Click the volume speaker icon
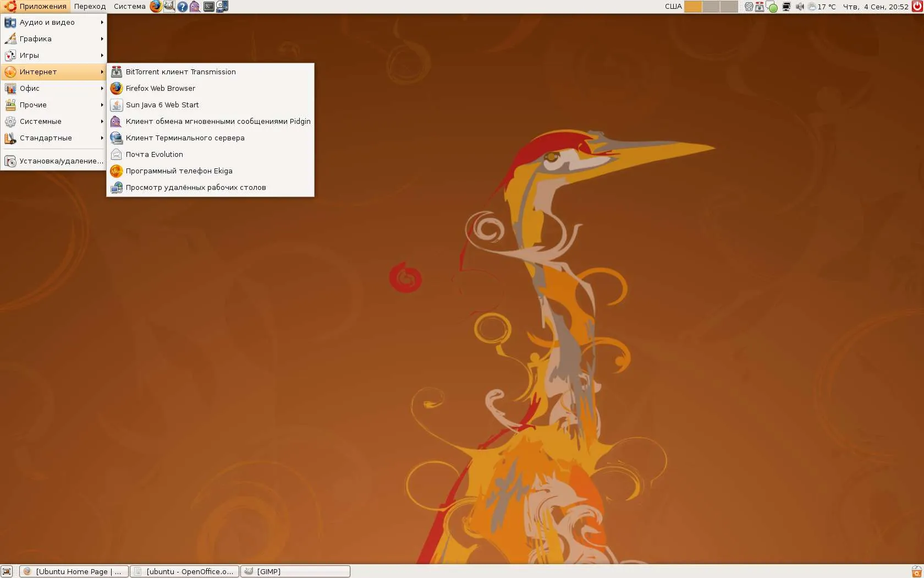The image size is (924, 578). pos(800,7)
